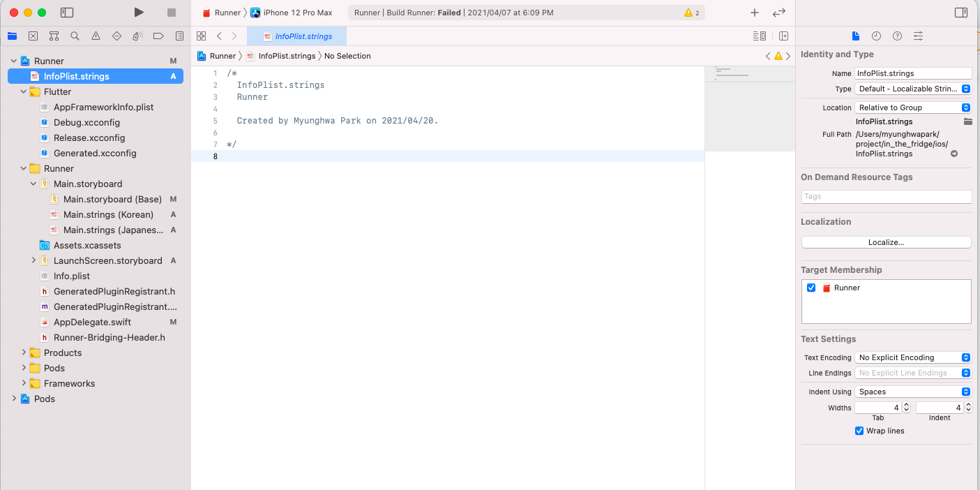Screen dimensions: 980x490
Task: Show the History inspector tab
Action: point(876,36)
